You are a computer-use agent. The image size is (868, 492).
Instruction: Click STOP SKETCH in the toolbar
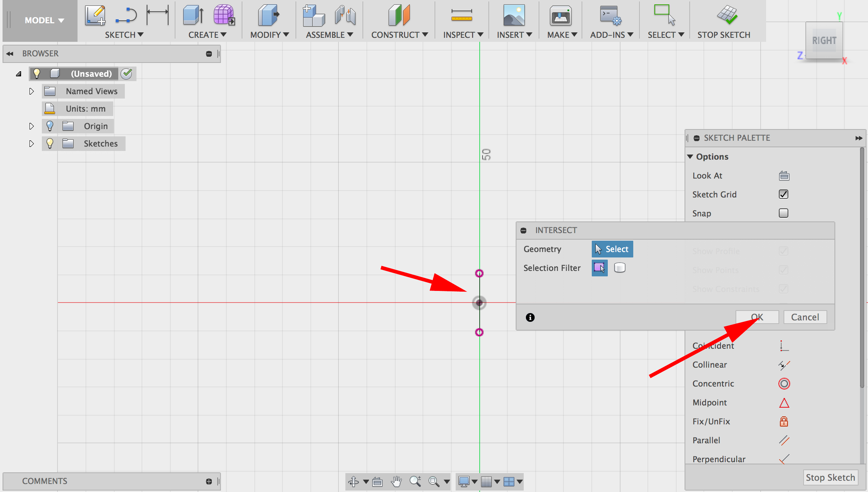coord(724,35)
